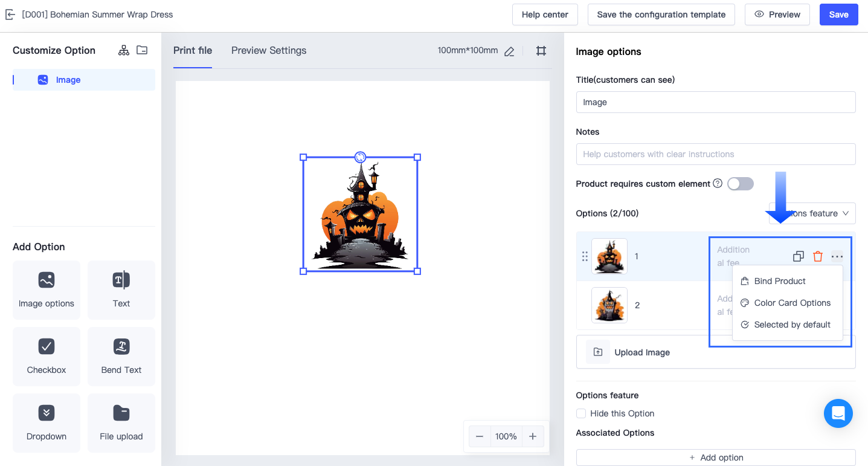The height and width of the screenshot is (466, 868).
Task: Enable Product requires custom element toggle
Action: pyautogui.click(x=740, y=184)
